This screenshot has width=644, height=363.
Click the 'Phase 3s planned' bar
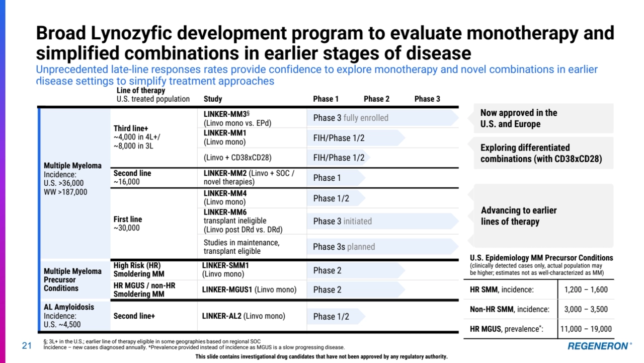pos(382,247)
